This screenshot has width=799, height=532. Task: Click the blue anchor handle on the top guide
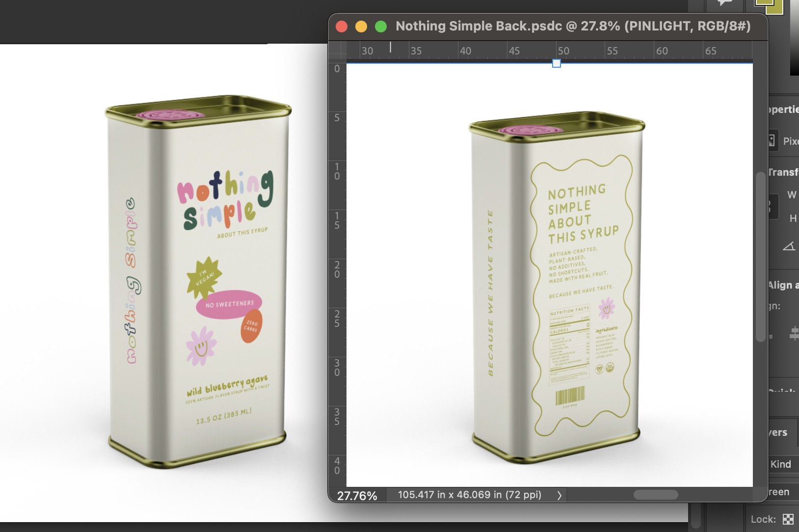point(556,63)
